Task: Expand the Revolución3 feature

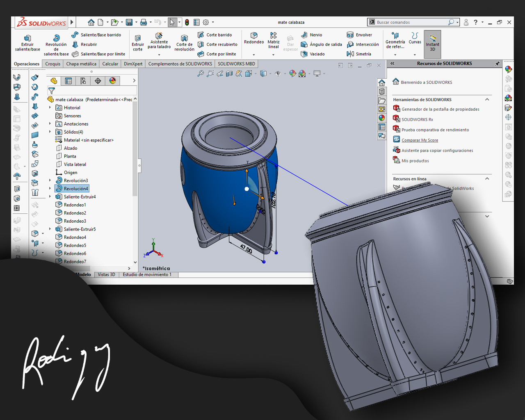Action: (50, 180)
